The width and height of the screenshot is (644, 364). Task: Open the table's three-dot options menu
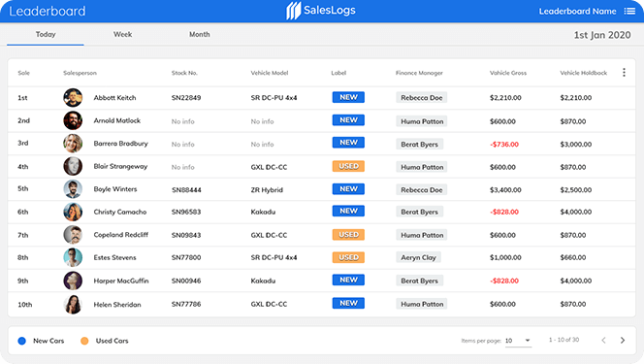pyautogui.click(x=624, y=72)
